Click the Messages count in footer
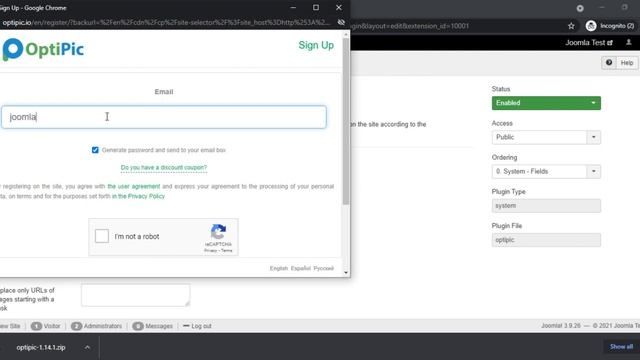This screenshot has height=360, width=640. pos(153,326)
